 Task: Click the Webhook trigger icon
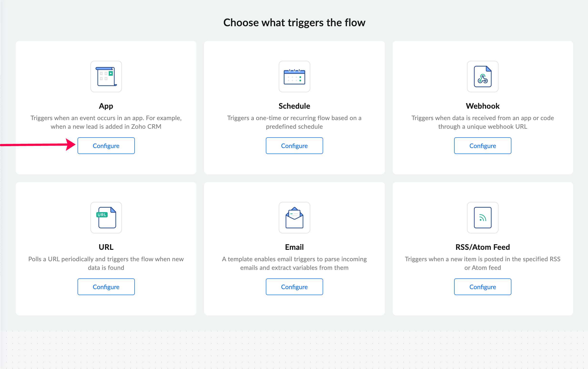483,77
